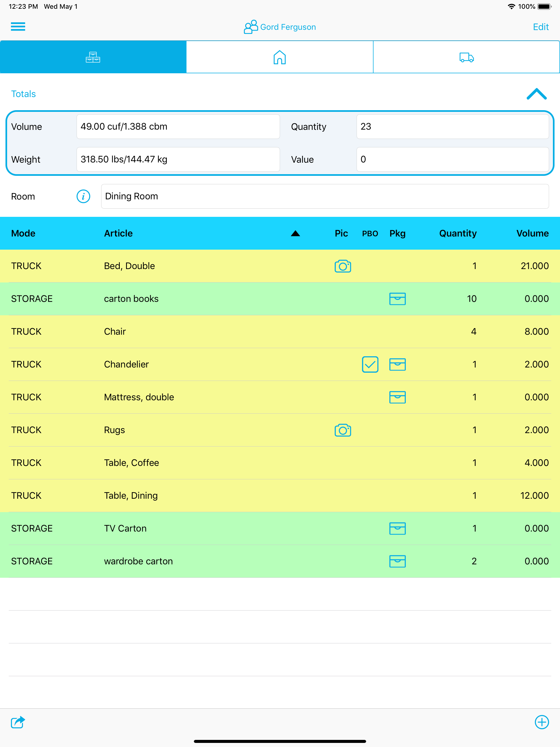The image size is (560, 747).
Task: Open packing icon for Chandelier
Action: pyautogui.click(x=398, y=364)
